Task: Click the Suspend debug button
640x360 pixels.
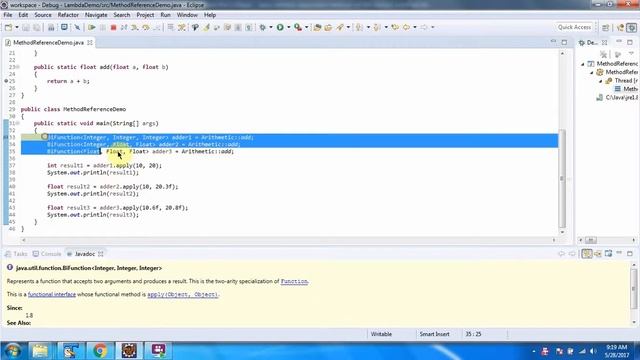Action: pyautogui.click(x=102, y=27)
